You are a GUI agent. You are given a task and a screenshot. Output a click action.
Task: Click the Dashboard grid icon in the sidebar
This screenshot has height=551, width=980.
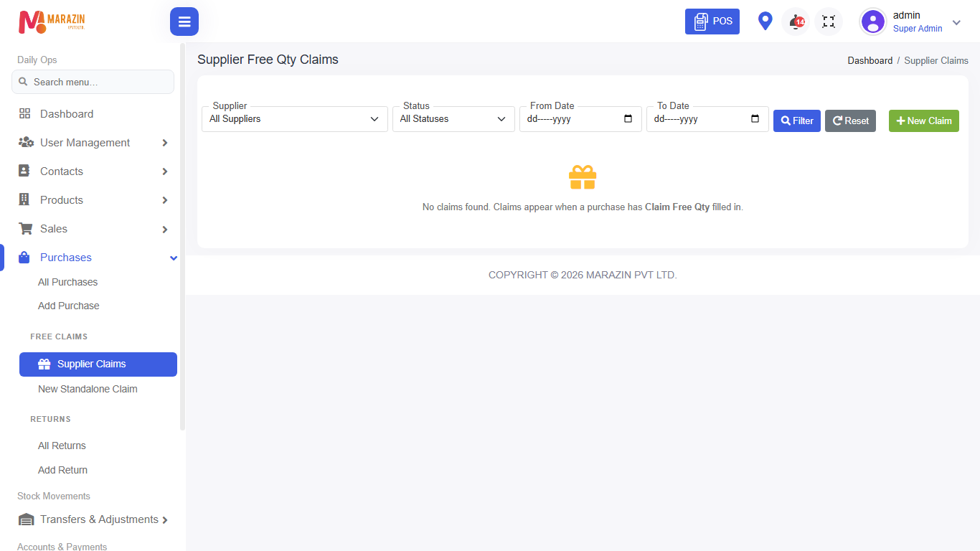point(24,113)
